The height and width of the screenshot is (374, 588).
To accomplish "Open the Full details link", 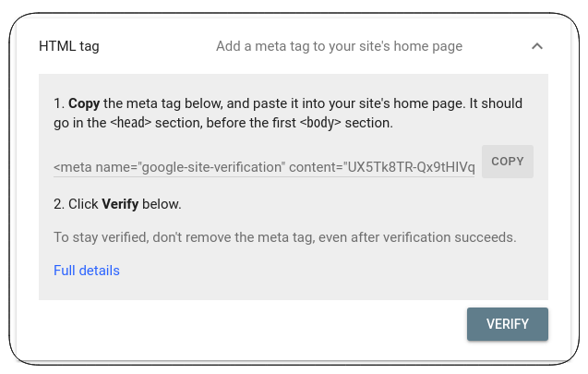I will point(87,271).
